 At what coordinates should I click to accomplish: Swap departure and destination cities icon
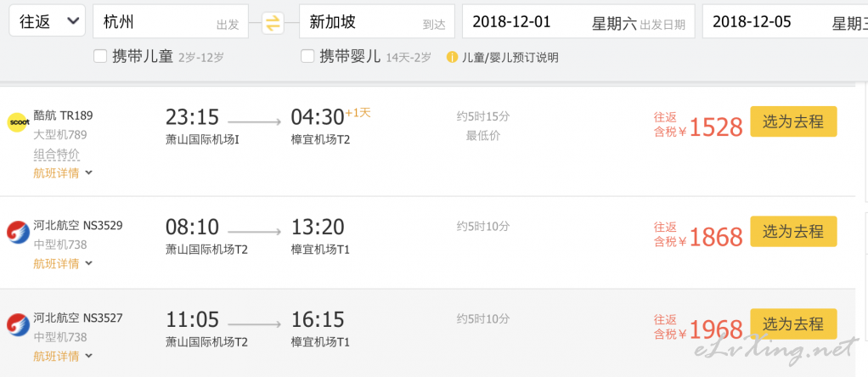[x=273, y=23]
